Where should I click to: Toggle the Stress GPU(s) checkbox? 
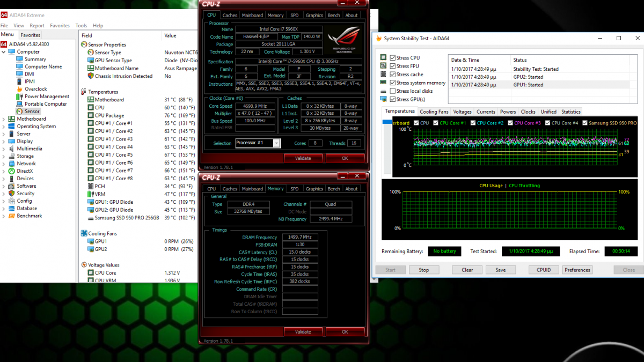pyautogui.click(x=393, y=99)
